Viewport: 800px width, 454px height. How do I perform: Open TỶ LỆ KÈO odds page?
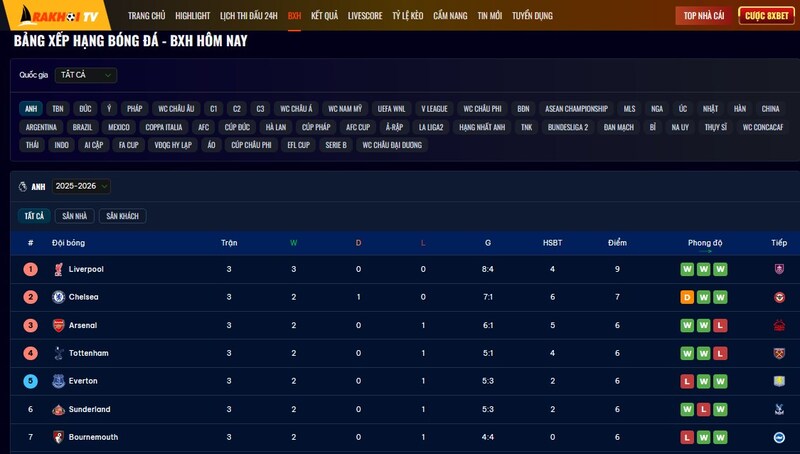click(408, 16)
